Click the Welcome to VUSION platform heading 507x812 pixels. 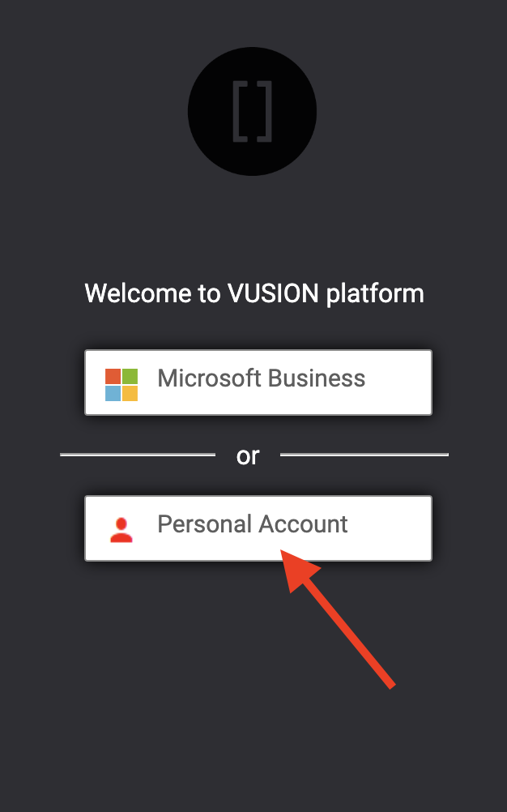[253, 293]
